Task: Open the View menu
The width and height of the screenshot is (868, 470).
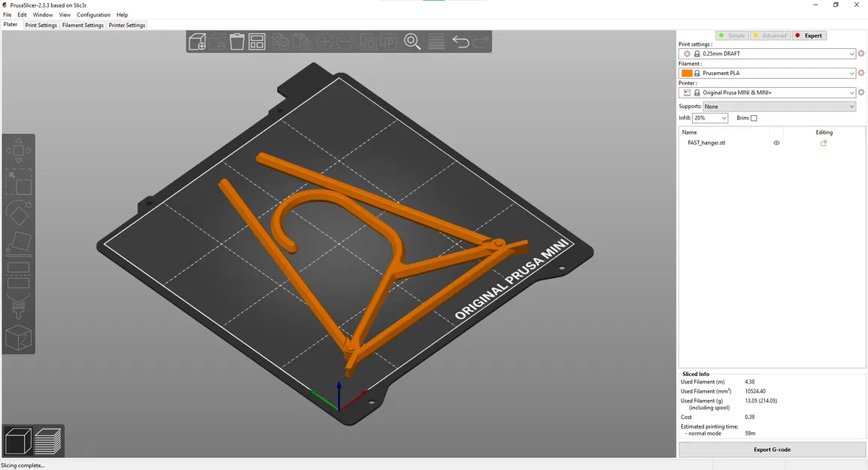Action: (x=65, y=15)
